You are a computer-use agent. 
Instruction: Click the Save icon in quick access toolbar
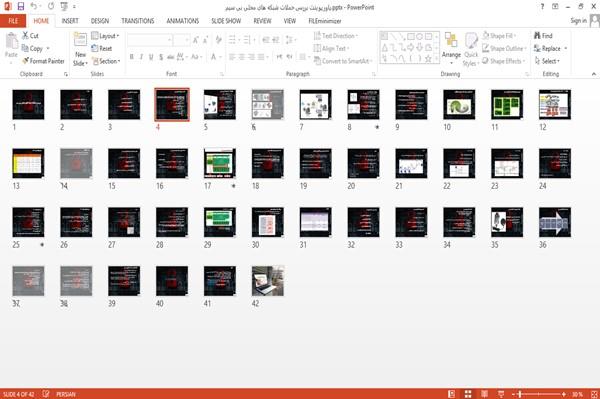tap(21, 6)
